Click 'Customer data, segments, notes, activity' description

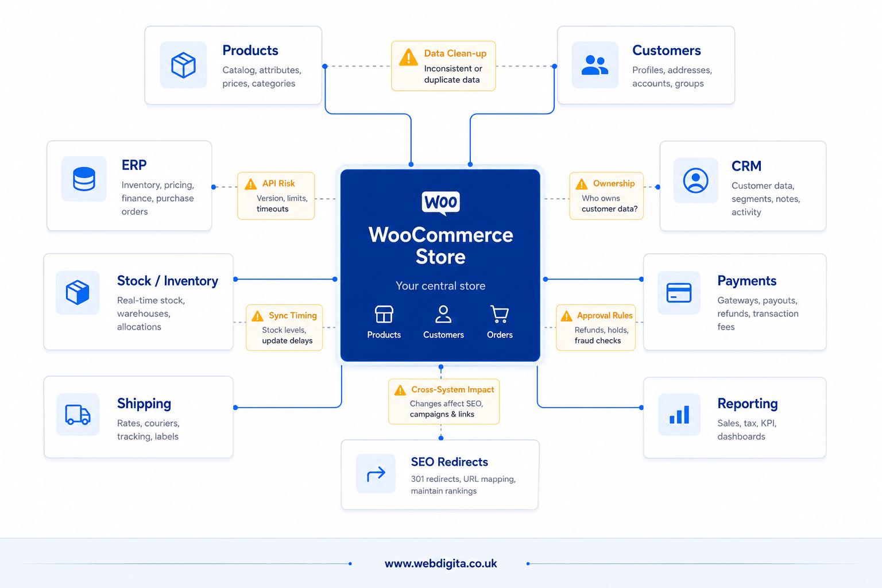tap(765, 199)
